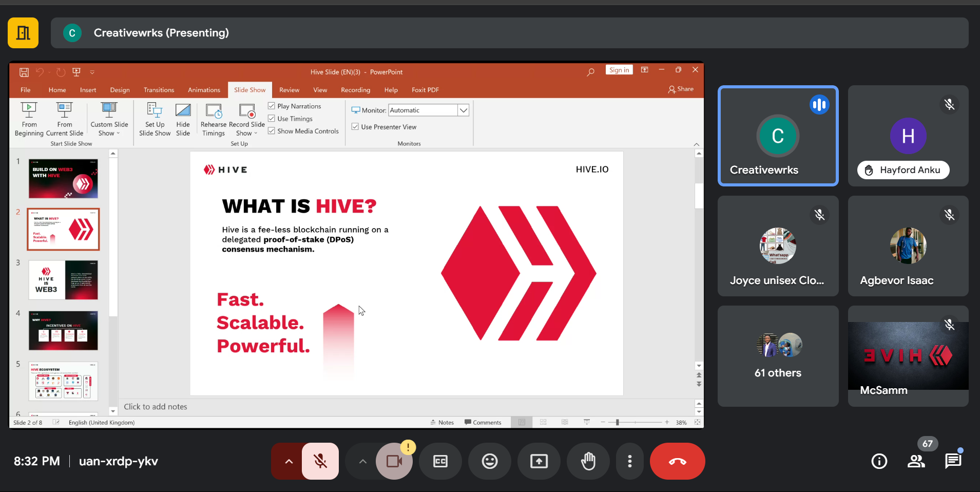Turn on captions with CC button
Screen dimensions: 980x492
coord(440,461)
